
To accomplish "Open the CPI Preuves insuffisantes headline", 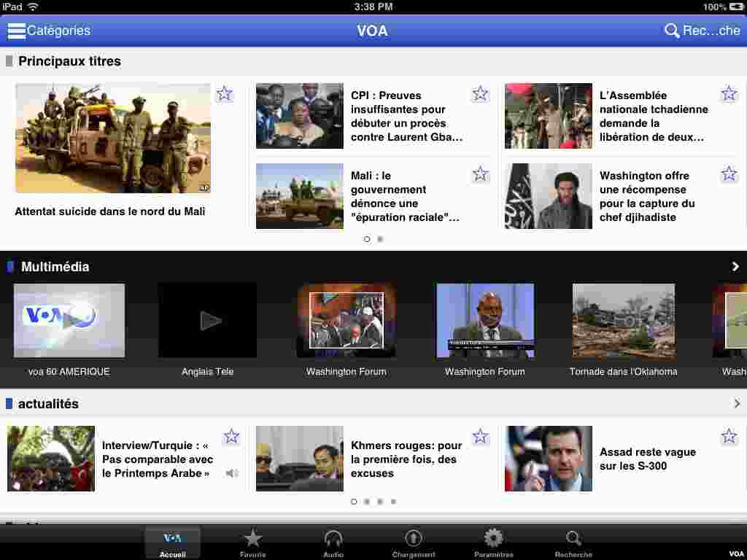I will click(407, 116).
